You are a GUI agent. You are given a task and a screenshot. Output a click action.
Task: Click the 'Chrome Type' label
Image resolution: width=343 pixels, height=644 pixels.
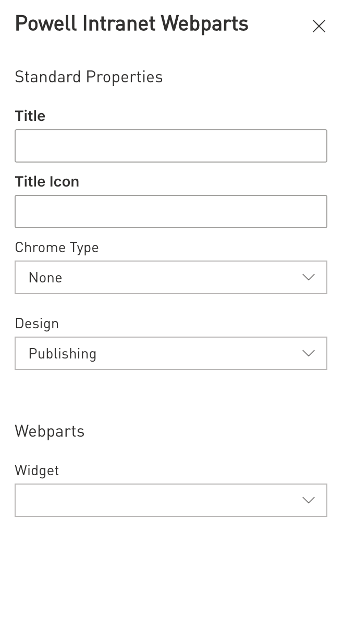(57, 247)
